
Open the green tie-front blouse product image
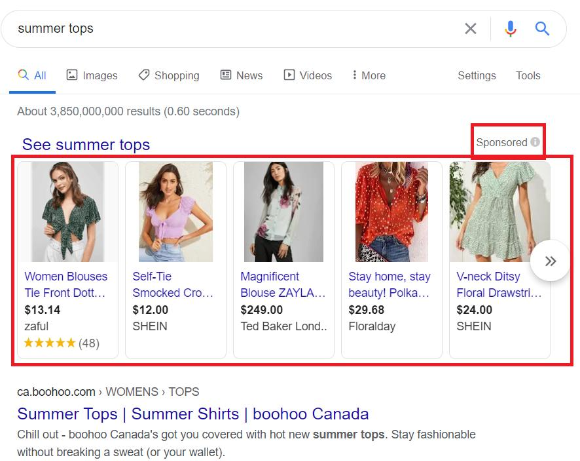(68, 212)
